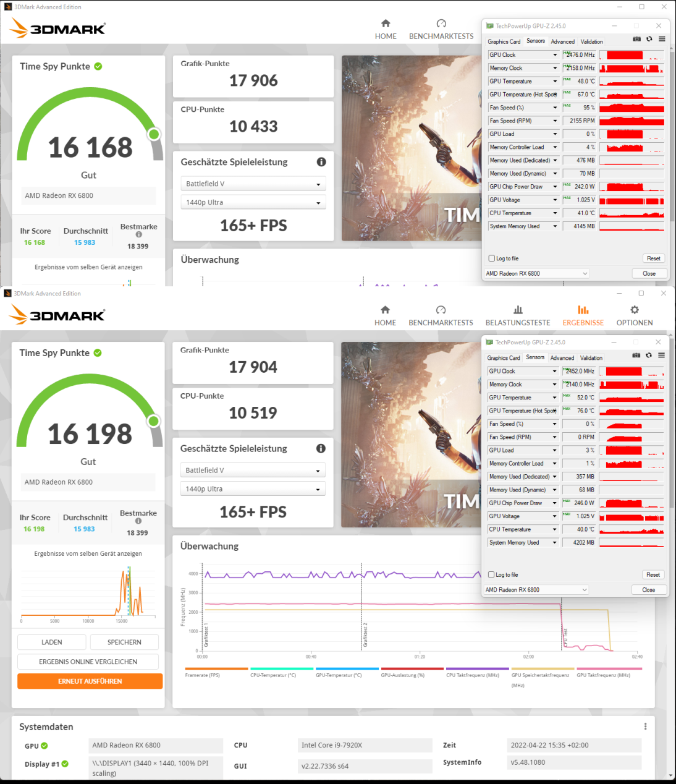Switch to the Graphics Card tab in the lower GPU-Z
Screen dimensions: 676x784
[x=504, y=358]
